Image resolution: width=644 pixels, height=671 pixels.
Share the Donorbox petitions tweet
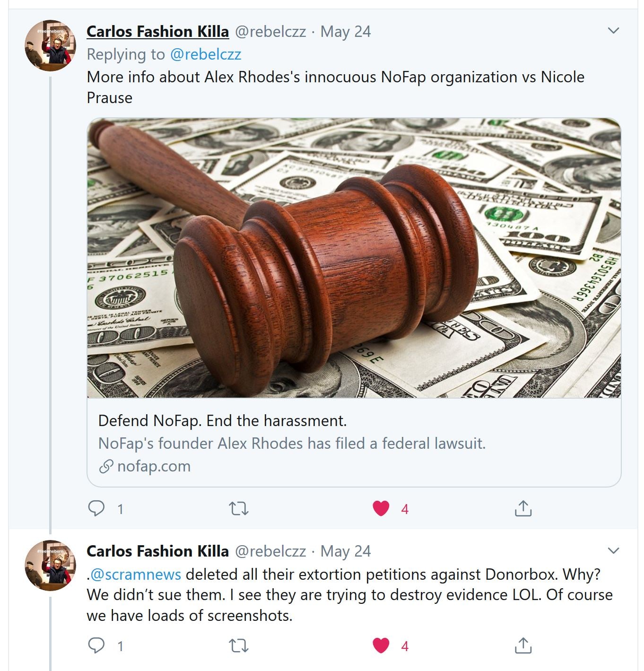click(523, 645)
